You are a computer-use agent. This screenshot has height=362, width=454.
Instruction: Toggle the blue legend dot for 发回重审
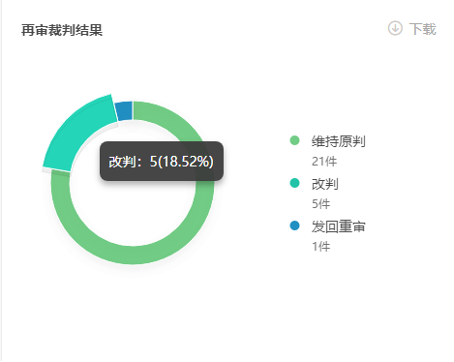[x=295, y=226]
